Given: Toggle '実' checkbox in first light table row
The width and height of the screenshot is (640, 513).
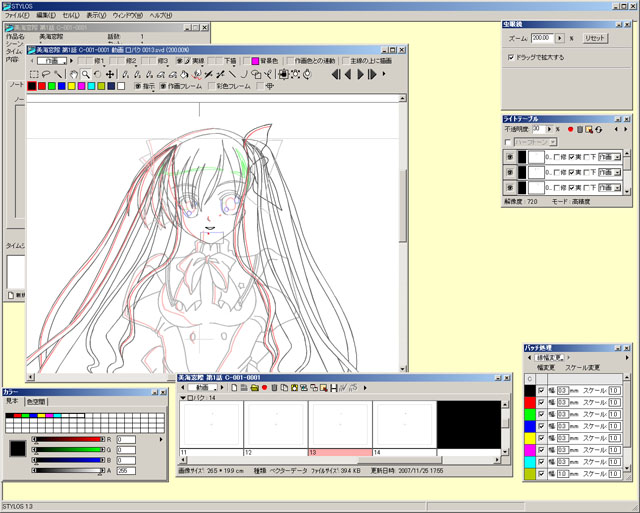Looking at the screenshot, I should pyautogui.click(x=571, y=157).
